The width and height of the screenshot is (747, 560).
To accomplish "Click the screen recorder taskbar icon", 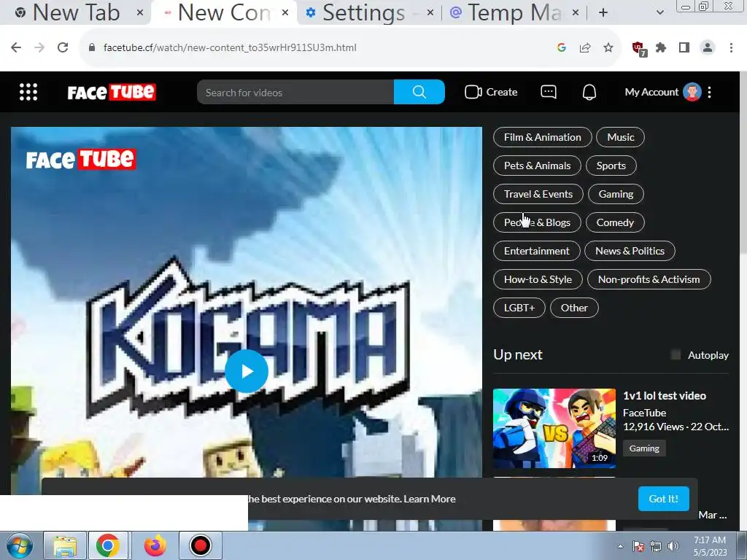I will (x=200, y=545).
